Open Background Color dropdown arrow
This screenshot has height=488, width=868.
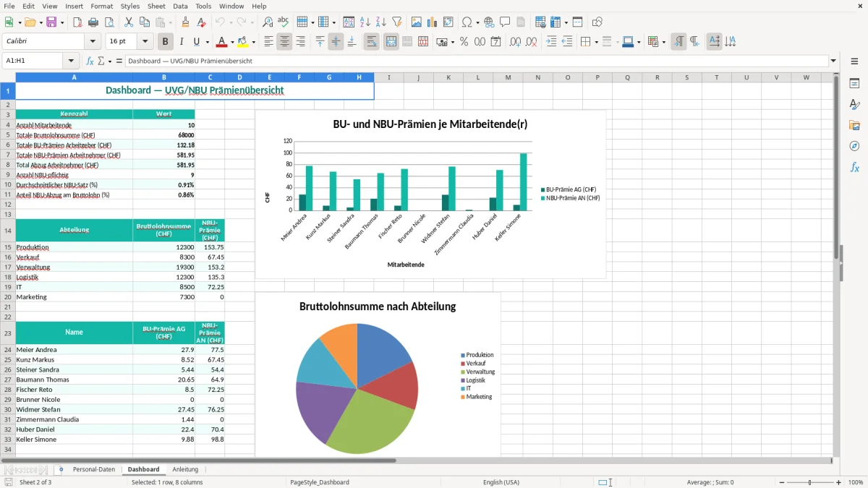point(253,42)
